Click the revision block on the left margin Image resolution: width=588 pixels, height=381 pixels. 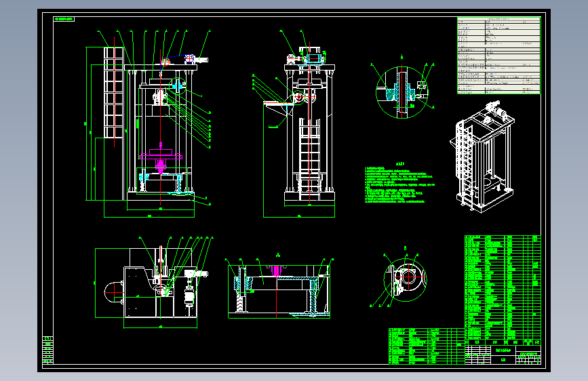point(47,350)
